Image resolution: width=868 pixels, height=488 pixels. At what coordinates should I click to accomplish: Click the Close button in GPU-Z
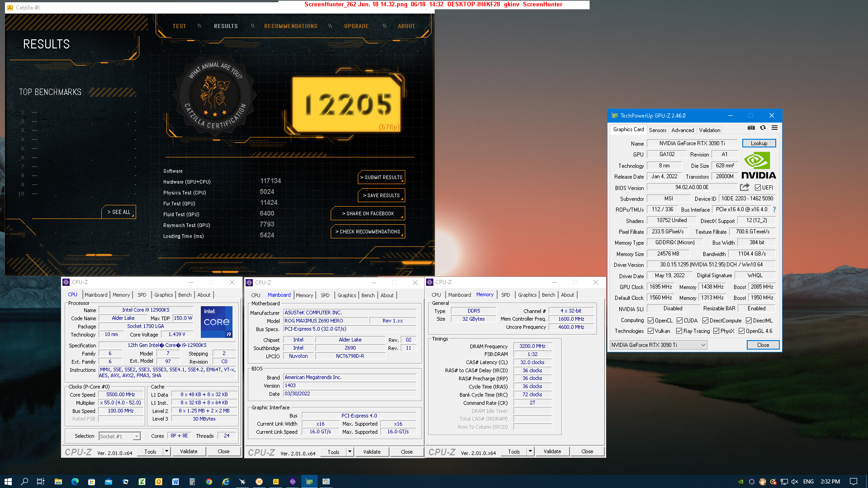(x=763, y=345)
